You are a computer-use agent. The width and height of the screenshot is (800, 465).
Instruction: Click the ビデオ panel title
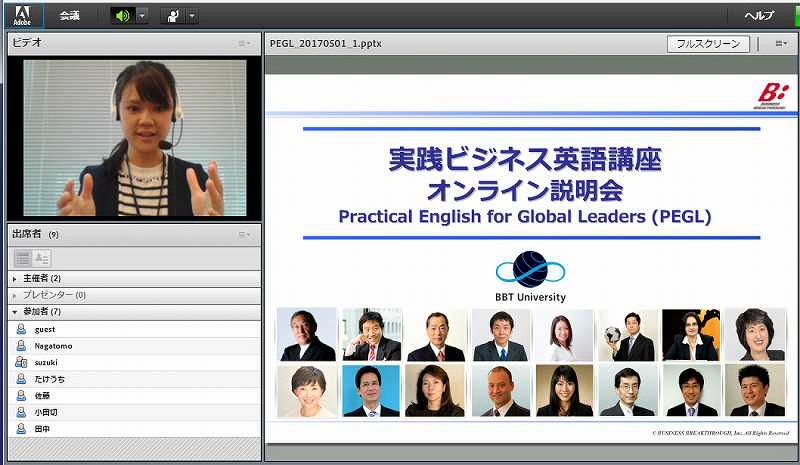click(27, 43)
